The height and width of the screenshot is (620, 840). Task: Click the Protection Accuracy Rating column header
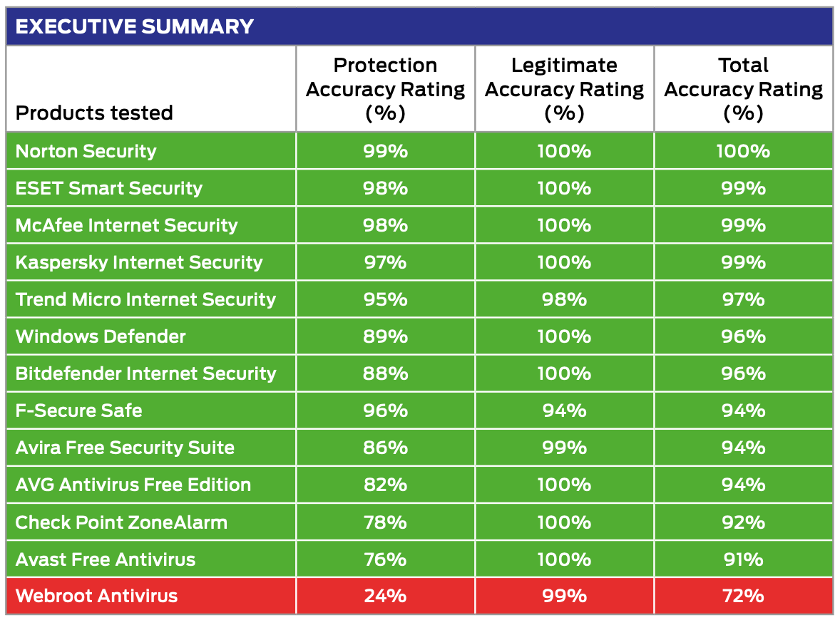385,89
